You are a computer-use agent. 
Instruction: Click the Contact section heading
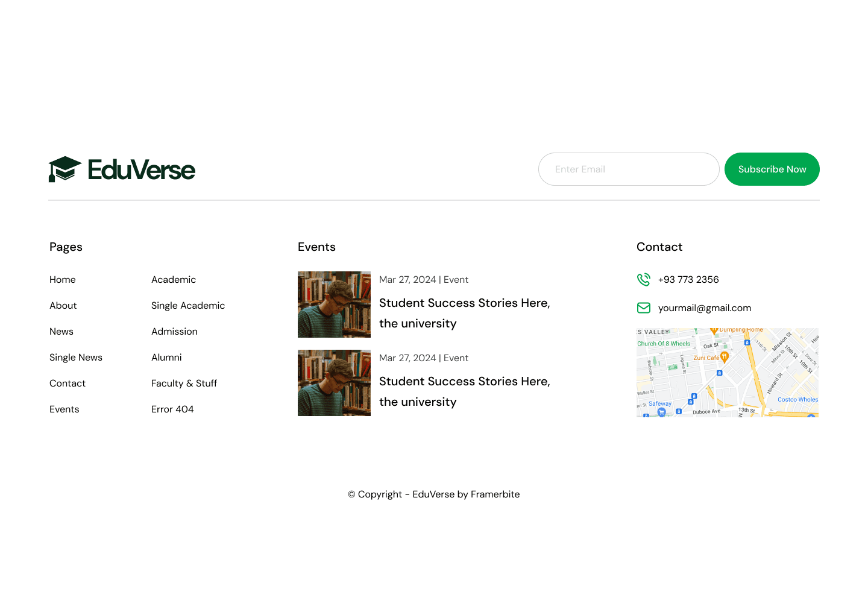659,247
